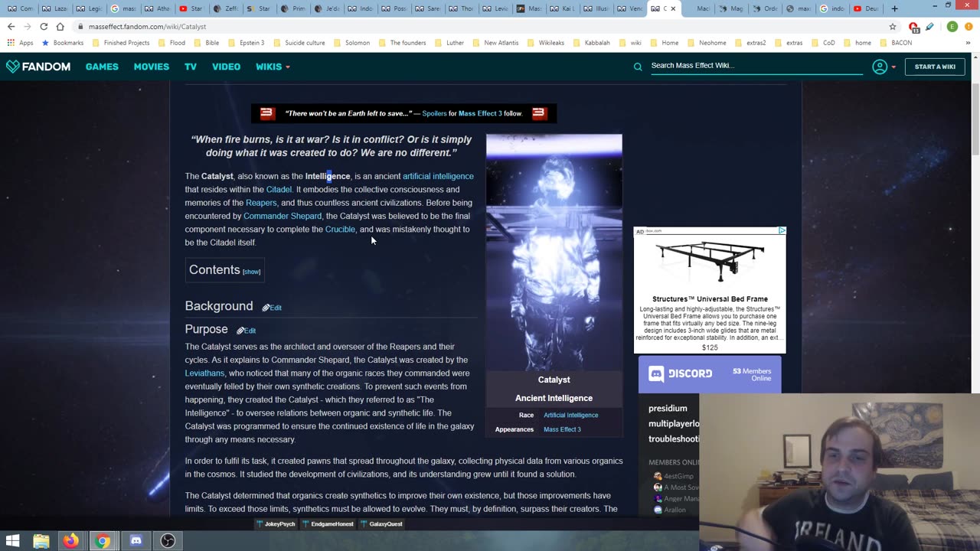Viewport: 980px width, 551px height.
Task: Open the artificial intelligence link
Action: click(x=438, y=176)
